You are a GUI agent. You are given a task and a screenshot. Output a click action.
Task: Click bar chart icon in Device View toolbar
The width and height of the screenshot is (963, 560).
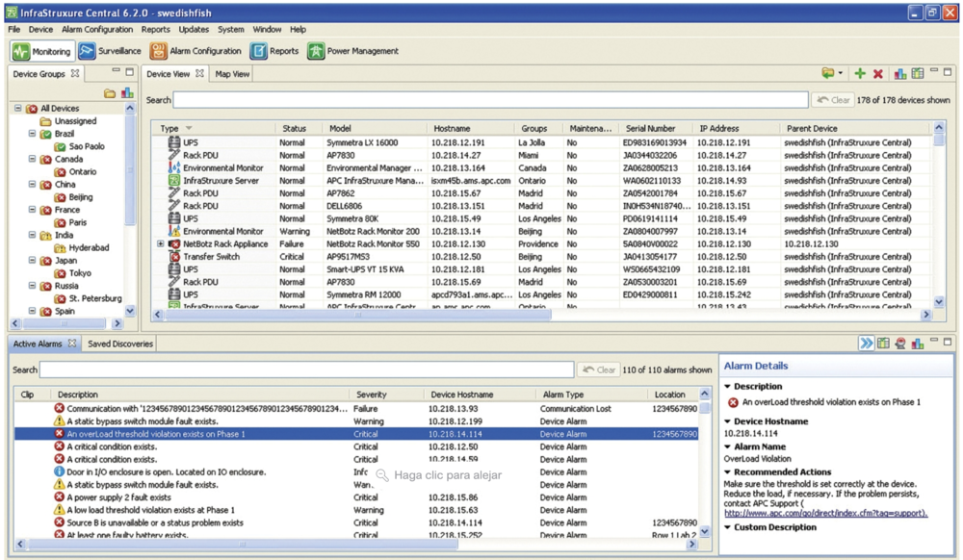[x=900, y=73]
